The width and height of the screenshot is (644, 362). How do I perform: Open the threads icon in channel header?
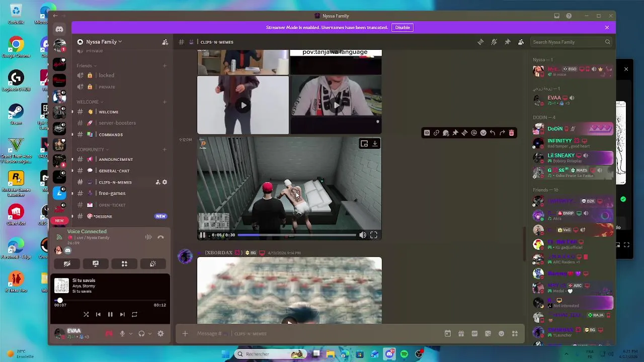click(x=480, y=42)
